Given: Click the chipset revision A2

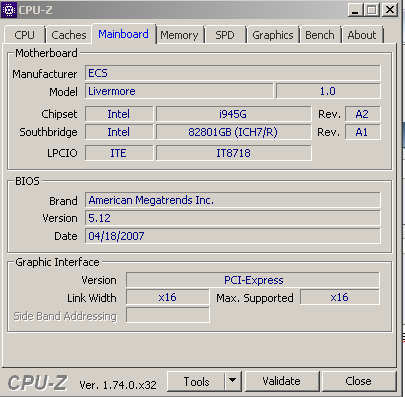Looking at the screenshot, I should point(362,114).
